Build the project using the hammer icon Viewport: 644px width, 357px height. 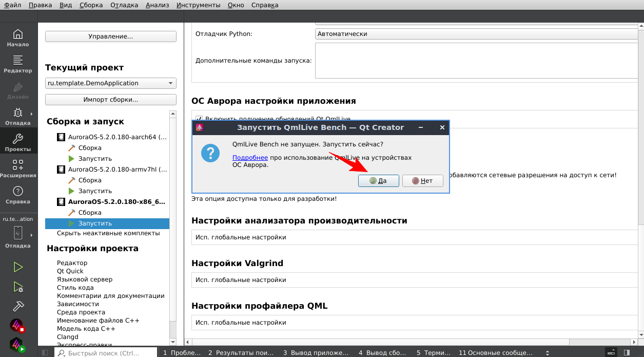(x=18, y=306)
